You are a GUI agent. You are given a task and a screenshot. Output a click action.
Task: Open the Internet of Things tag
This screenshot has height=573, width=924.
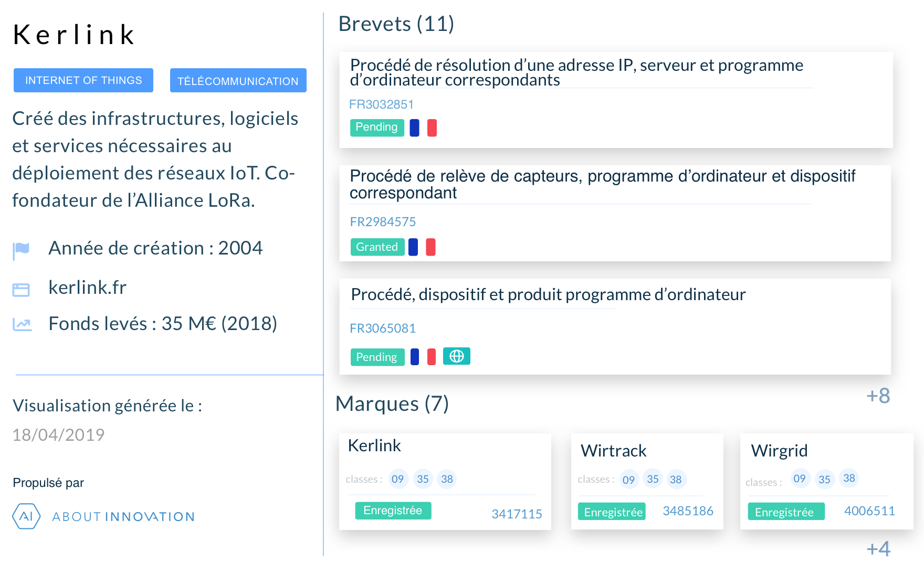coord(83,80)
